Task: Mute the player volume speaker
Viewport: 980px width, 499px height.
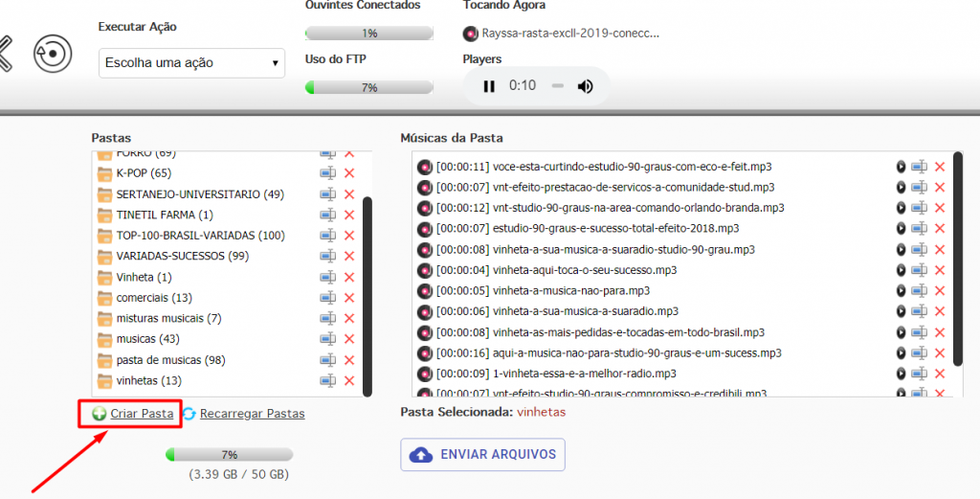Action: tap(585, 86)
